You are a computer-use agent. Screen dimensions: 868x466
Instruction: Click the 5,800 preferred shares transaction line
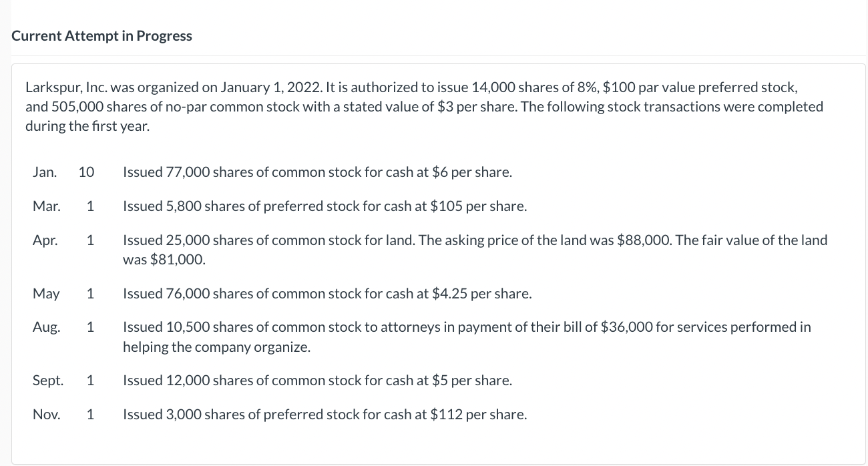pyautogui.click(x=325, y=206)
